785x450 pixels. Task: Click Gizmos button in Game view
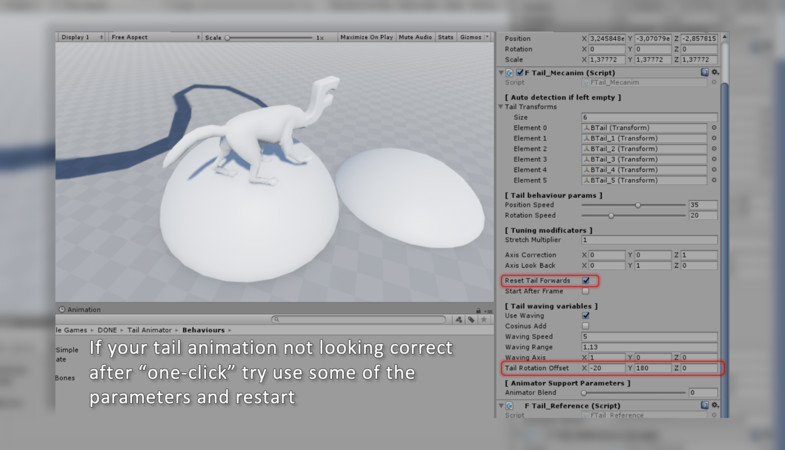tap(471, 37)
